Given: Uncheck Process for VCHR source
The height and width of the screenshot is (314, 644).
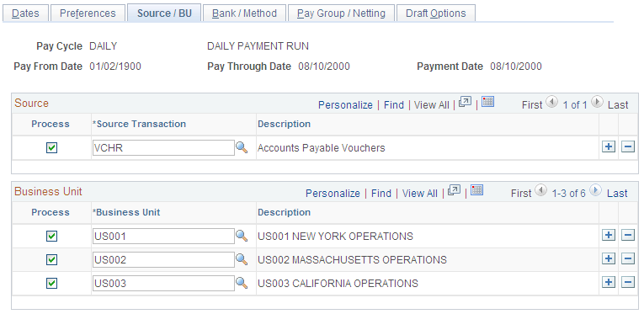Looking at the screenshot, I should (x=51, y=148).
